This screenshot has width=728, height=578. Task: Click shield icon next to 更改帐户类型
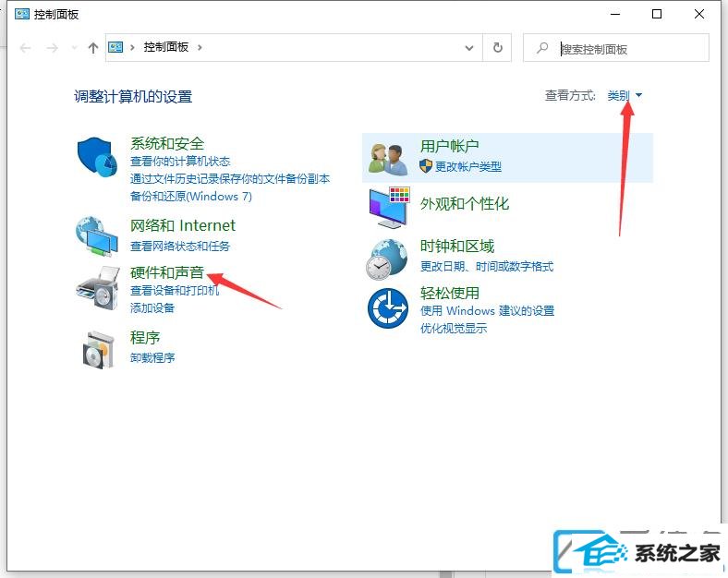point(426,166)
